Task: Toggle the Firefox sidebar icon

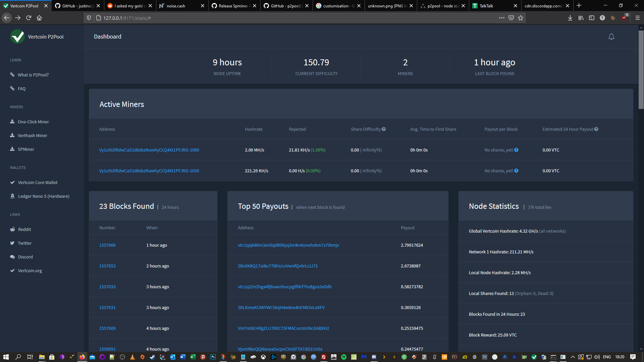Action: pyautogui.click(x=592, y=18)
